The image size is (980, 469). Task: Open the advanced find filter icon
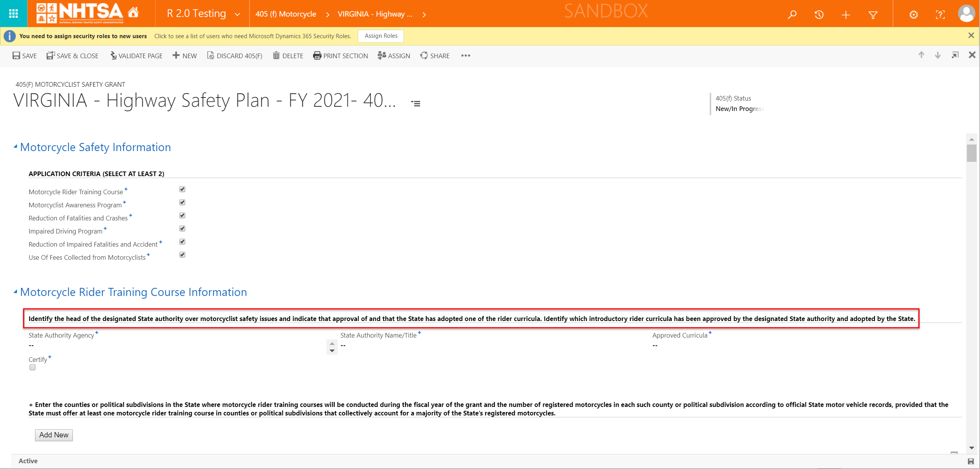[x=873, y=15]
